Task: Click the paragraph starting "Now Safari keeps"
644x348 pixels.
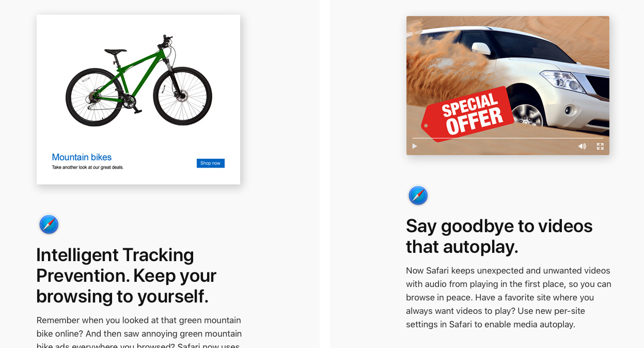Action: coord(509,297)
